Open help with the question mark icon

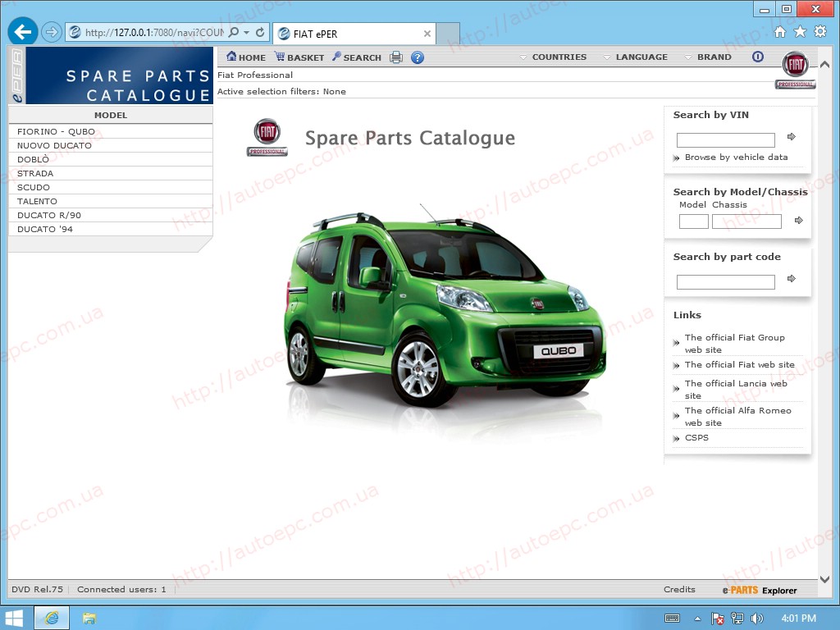[418, 57]
